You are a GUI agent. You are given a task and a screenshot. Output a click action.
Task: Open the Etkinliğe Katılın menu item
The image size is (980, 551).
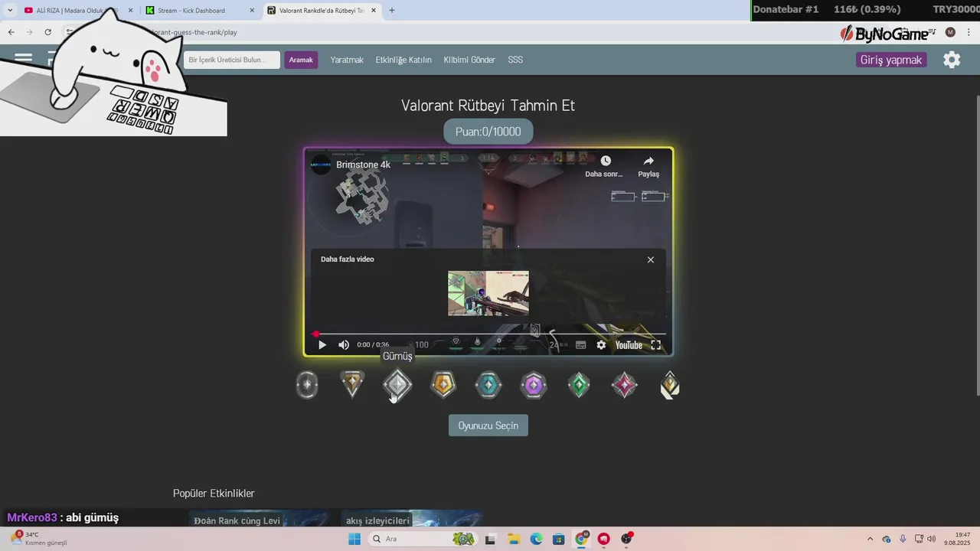coord(403,60)
